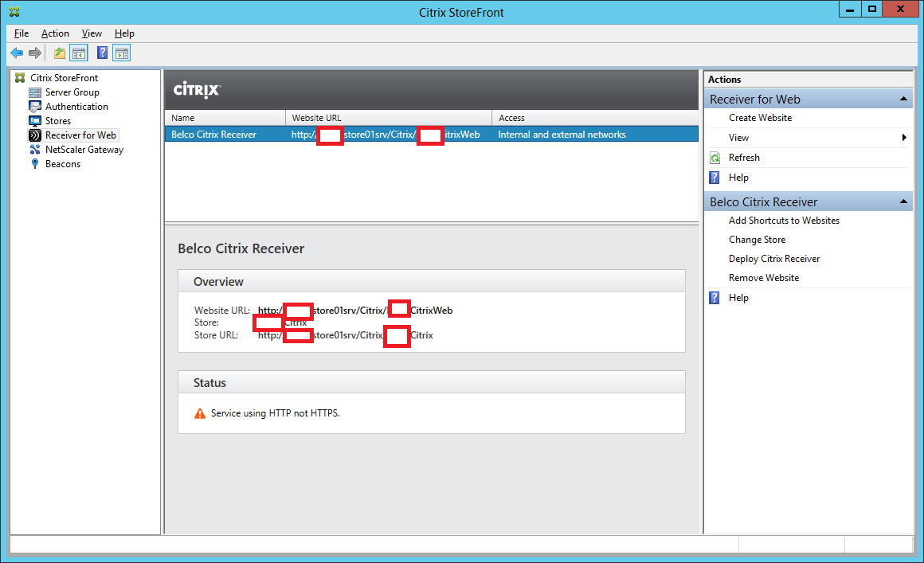Viewport: 924px width, 563px height.
Task: Click Help icon under Receiver for Web actions
Action: 715,178
